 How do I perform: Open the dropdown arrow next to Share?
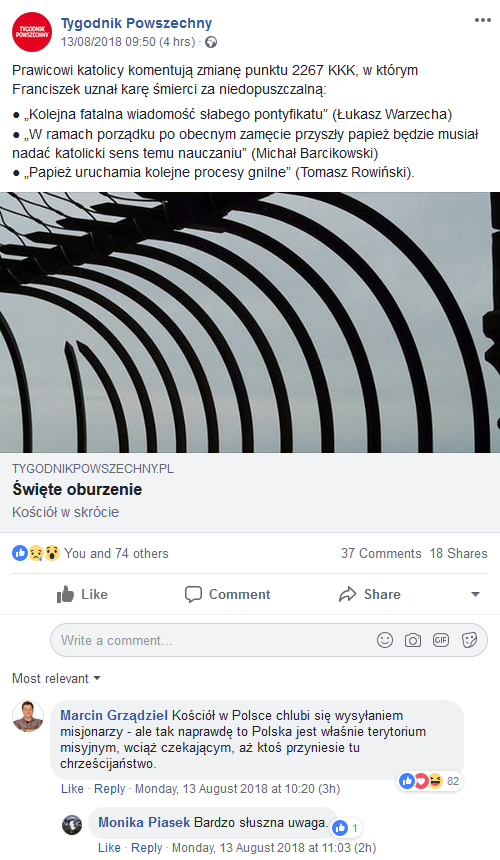point(475,594)
